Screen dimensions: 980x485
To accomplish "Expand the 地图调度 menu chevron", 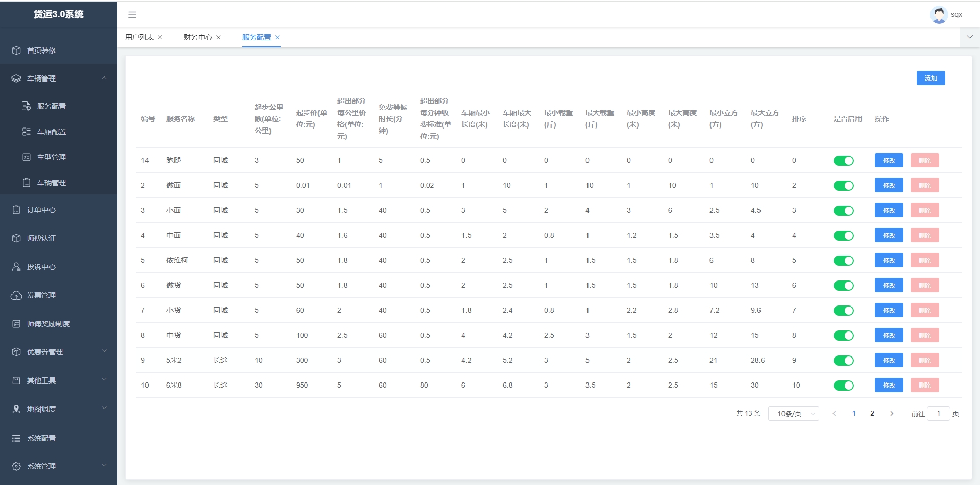I will (x=104, y=409).
